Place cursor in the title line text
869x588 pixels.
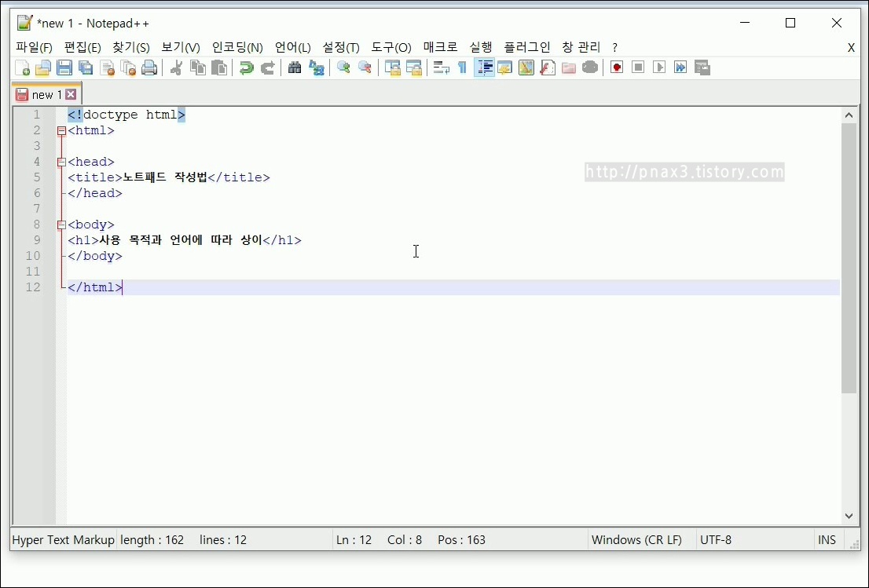(168, 177)
